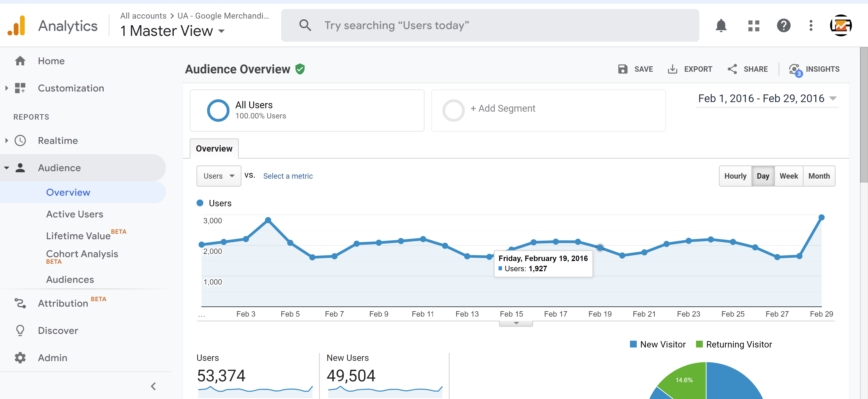Image resolution: width=868 pixels, height=399 pixels.
Task: Click the Share icon
Action: tap(732, 69)
